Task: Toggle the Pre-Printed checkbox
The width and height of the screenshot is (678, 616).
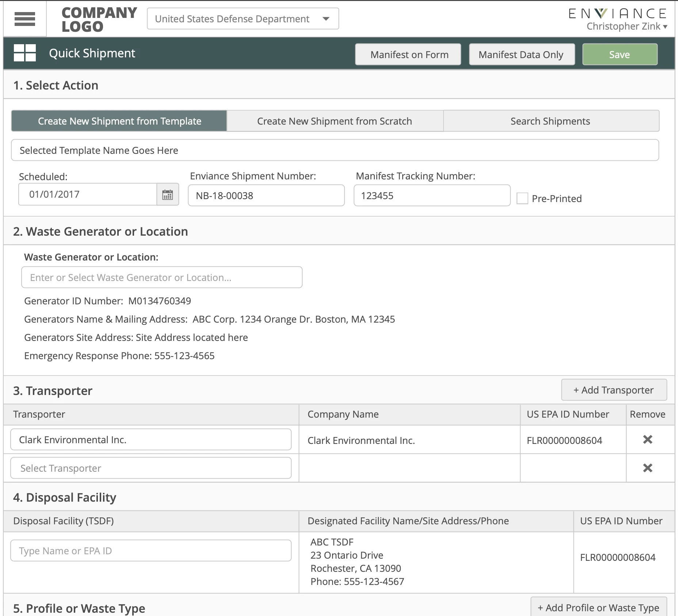Action: pyautogui.click(x=522, y=198)
